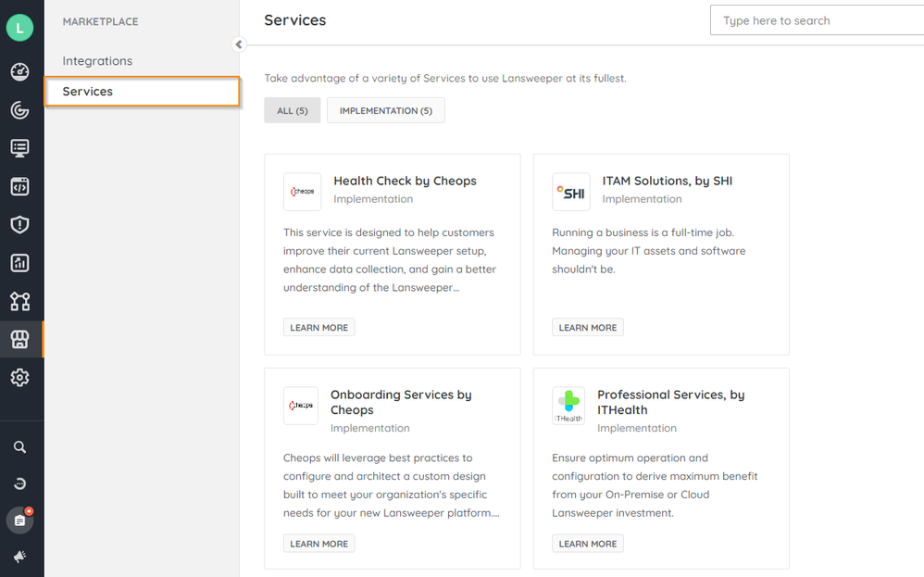Click the green L profile avatar
The height and width of the screenshot is (577, 924).
coord(19,28)
